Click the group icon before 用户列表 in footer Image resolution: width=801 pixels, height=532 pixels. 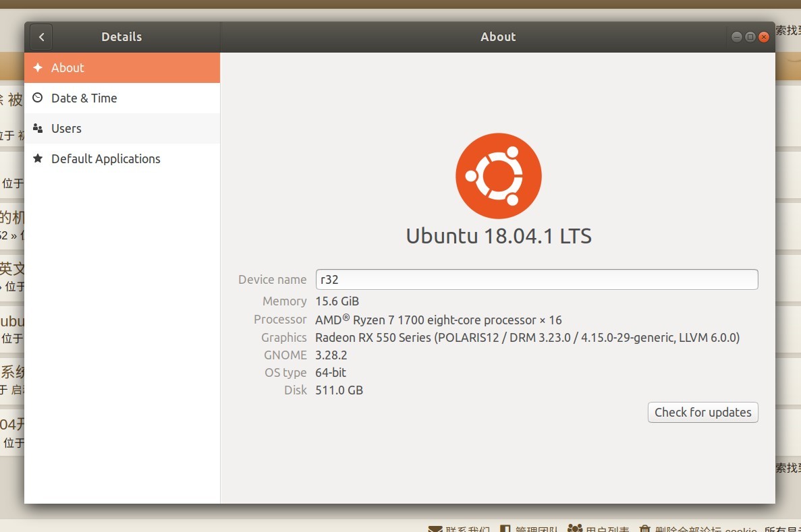(575, 529)
